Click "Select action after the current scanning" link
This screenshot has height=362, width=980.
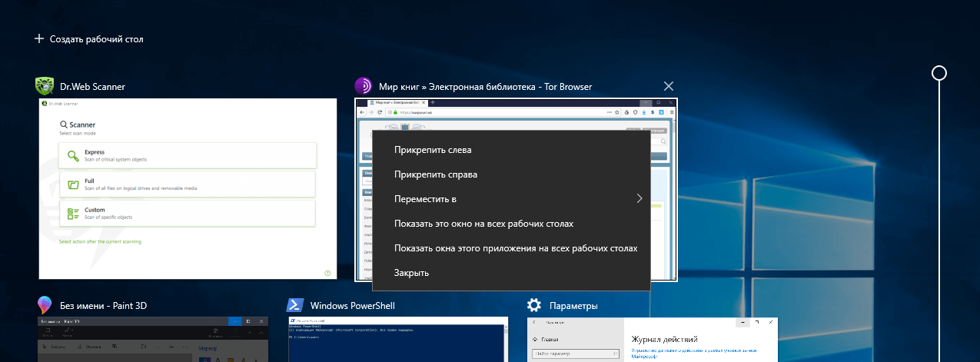tap(100, 241)
